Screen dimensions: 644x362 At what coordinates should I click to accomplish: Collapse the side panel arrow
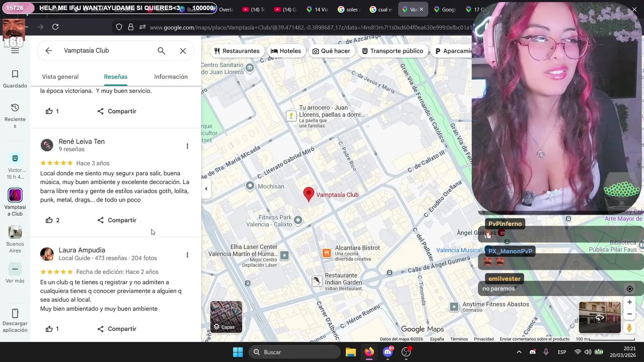pos(206,189)
